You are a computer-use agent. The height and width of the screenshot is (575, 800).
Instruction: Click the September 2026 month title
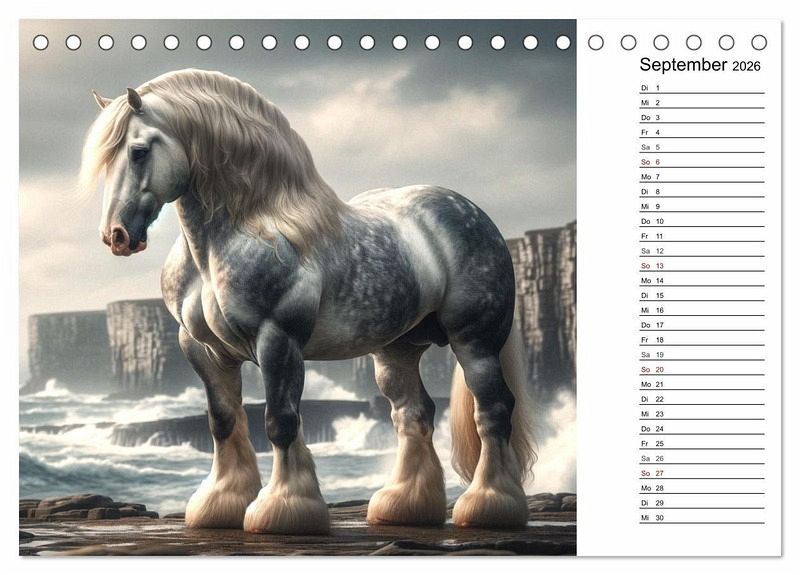point(699,65)
